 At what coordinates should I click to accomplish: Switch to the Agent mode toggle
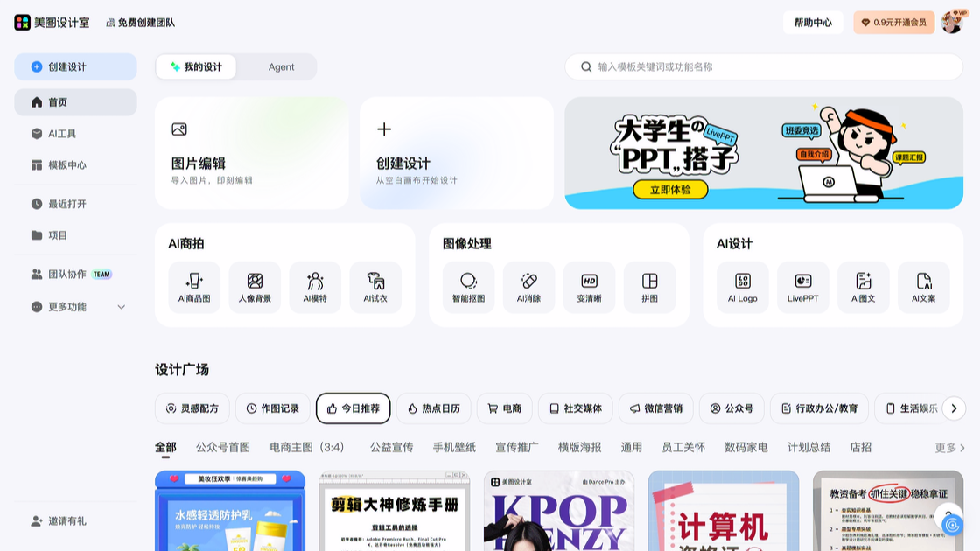pos(281,67)
